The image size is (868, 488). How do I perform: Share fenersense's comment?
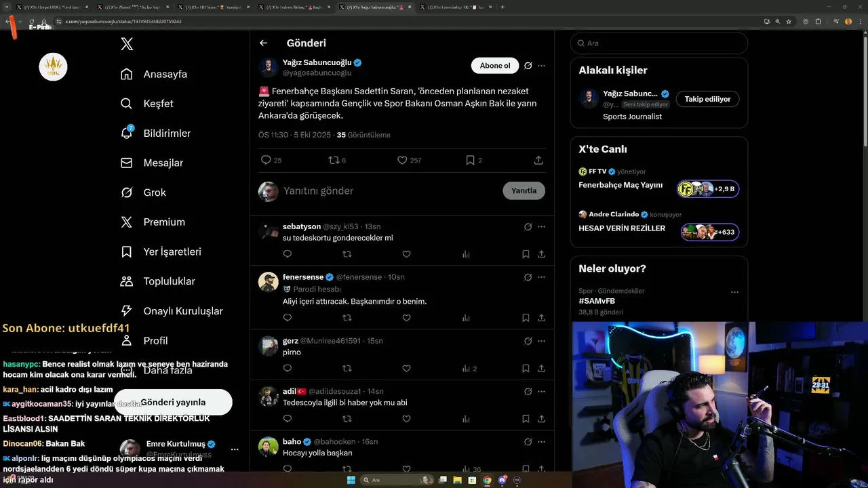541,318
